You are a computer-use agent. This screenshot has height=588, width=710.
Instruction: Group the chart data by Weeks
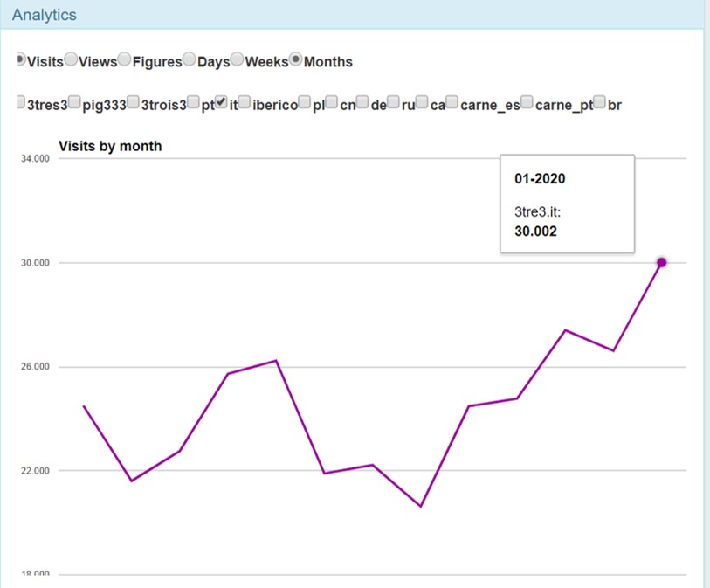point(238,59)
